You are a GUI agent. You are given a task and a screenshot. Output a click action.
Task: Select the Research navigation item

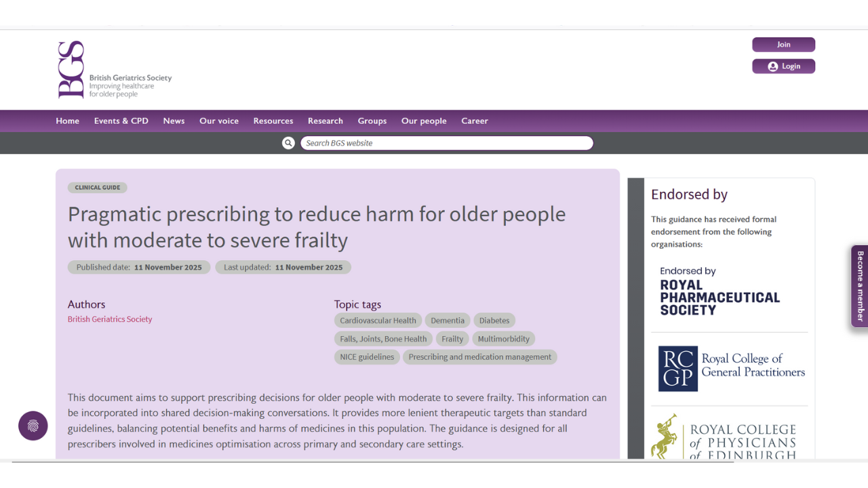325,121
